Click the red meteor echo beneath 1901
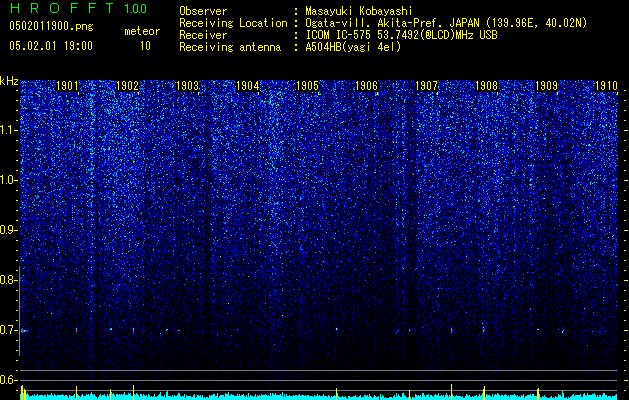629x400 pixels. pyautogui.click(x=76, y=331)
